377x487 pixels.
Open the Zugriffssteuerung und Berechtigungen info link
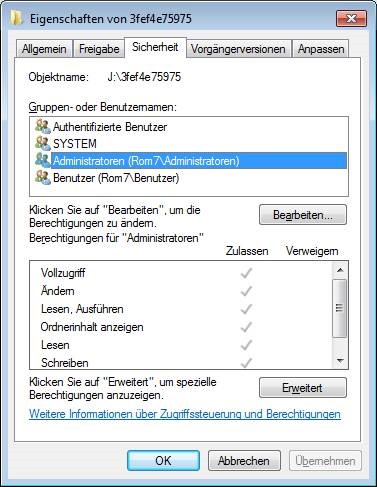click(x=185, y=414)
